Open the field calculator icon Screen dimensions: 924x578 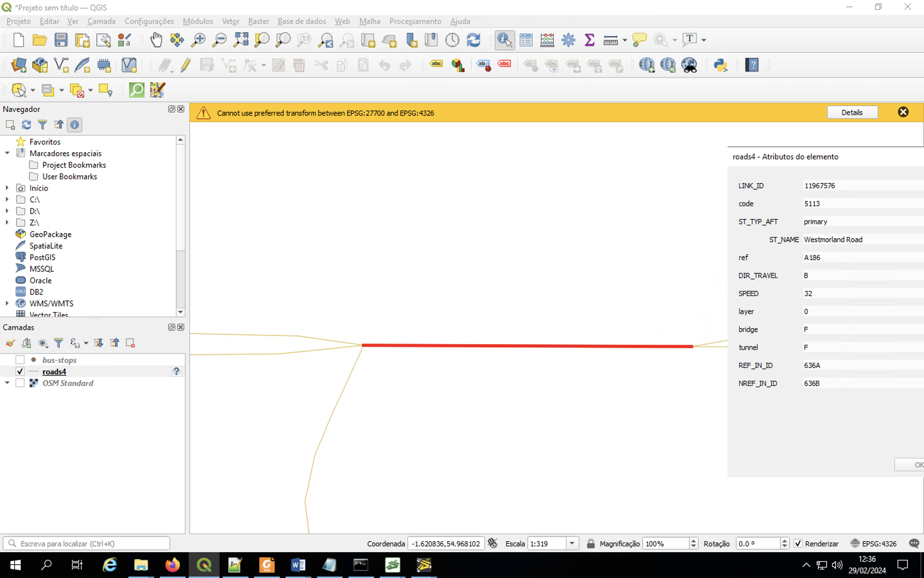(x=547, y=40)
